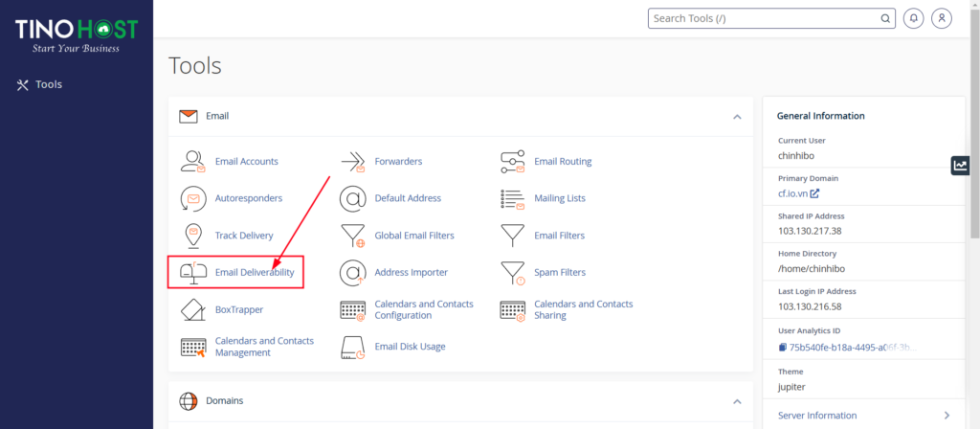Click the Last Login IP 103.130.216.58
Screen dimensions: 980x429
coord(810,307)
